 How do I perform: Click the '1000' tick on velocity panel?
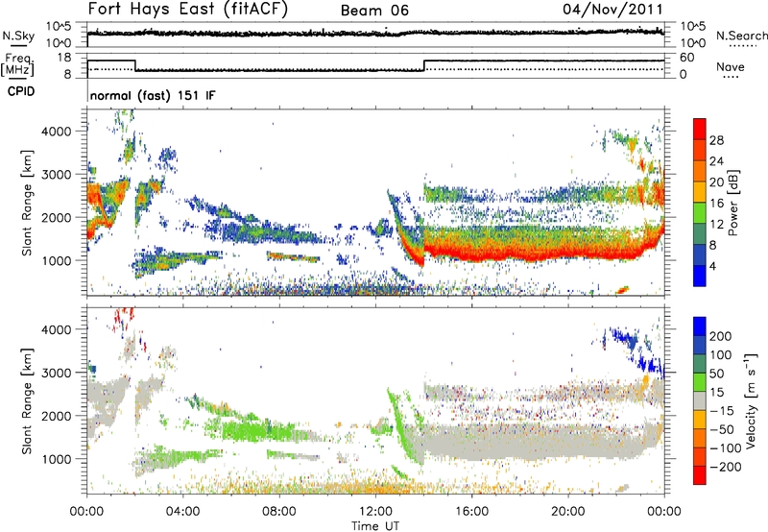click(x=57, y=459)
